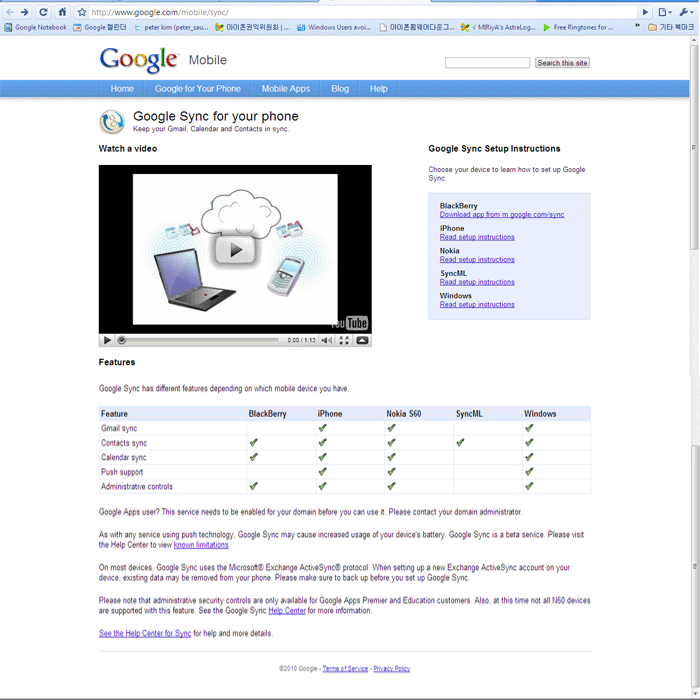
Task: Open the MIRiyA's AstraLog bookmark
Action: [x=498, y=27]
